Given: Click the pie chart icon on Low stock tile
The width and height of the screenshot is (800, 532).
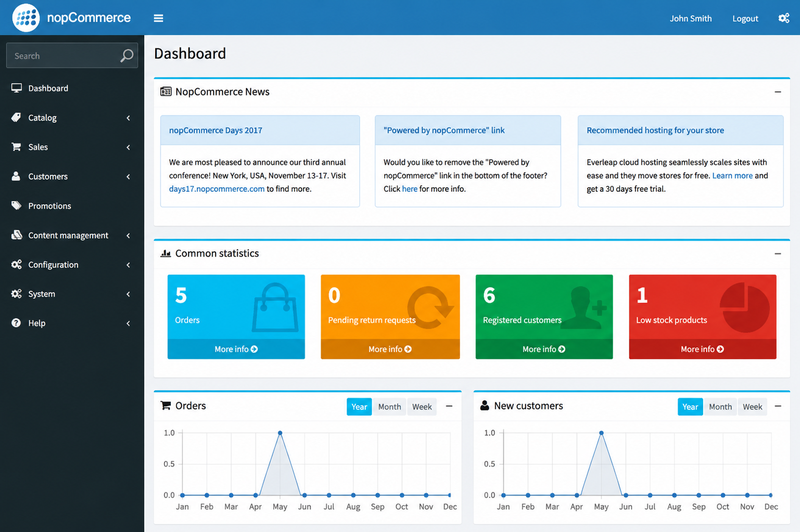Looking at the screenshot, I should (745, 308).
